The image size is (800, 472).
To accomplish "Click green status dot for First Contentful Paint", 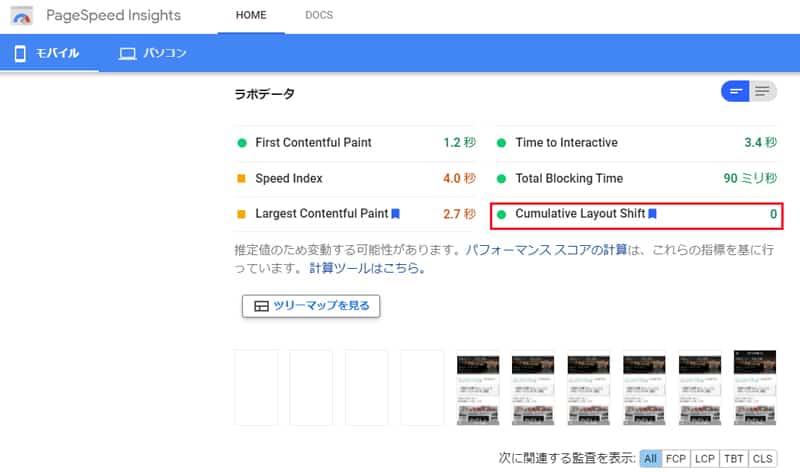I will (x=242, y=143).
